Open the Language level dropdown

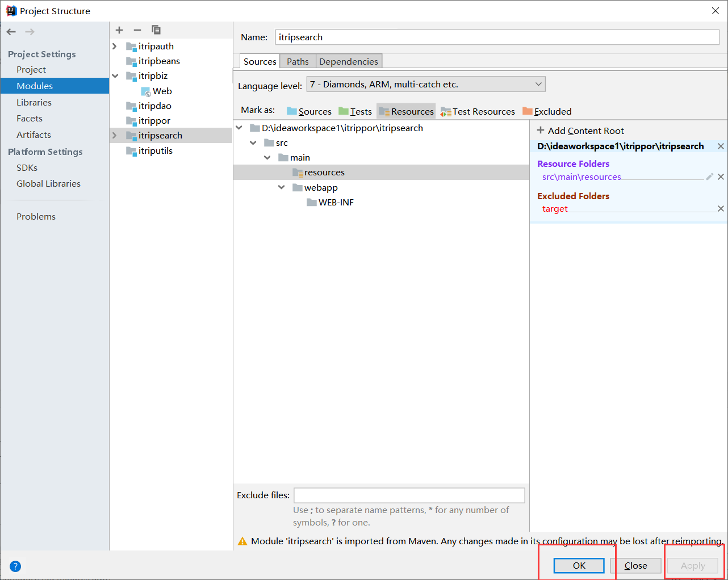426,85
